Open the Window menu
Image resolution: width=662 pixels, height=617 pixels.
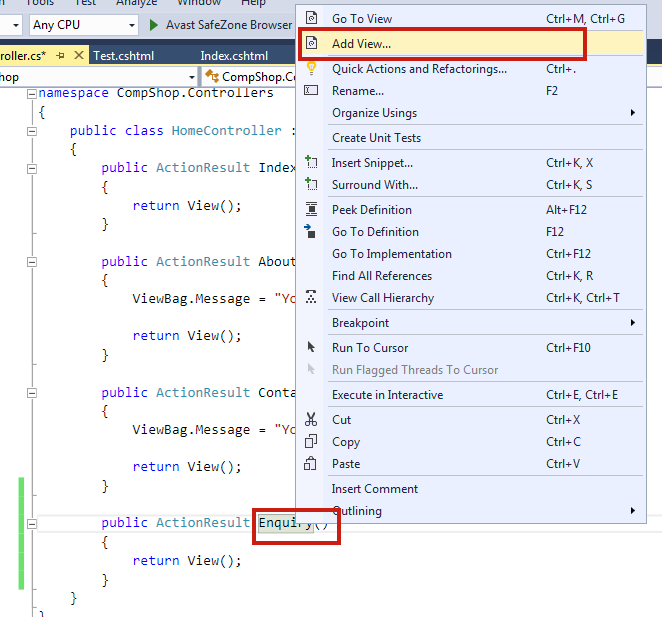pyautogui.click(x=199, y=3)
